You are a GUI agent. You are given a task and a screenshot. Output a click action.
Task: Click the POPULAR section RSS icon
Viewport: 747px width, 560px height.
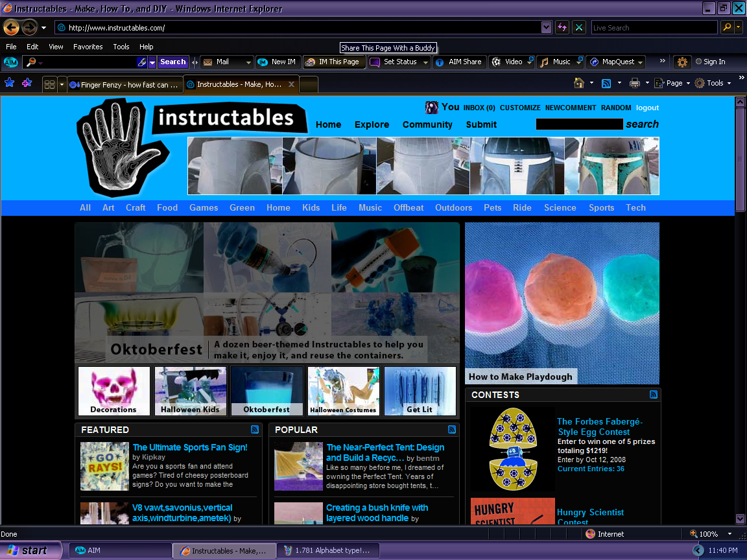coord(451,430)
